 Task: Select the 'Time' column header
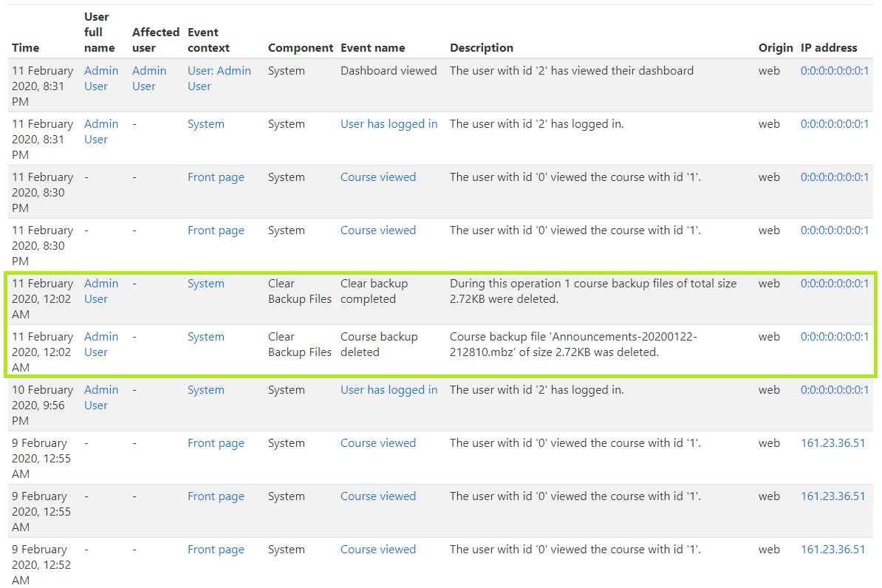point(25,48)
